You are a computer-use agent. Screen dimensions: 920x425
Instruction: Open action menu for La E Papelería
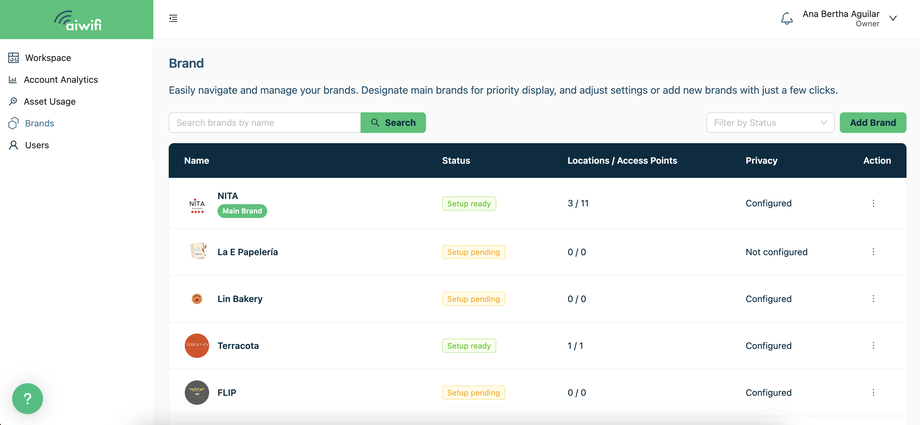[x=873, y=252]
